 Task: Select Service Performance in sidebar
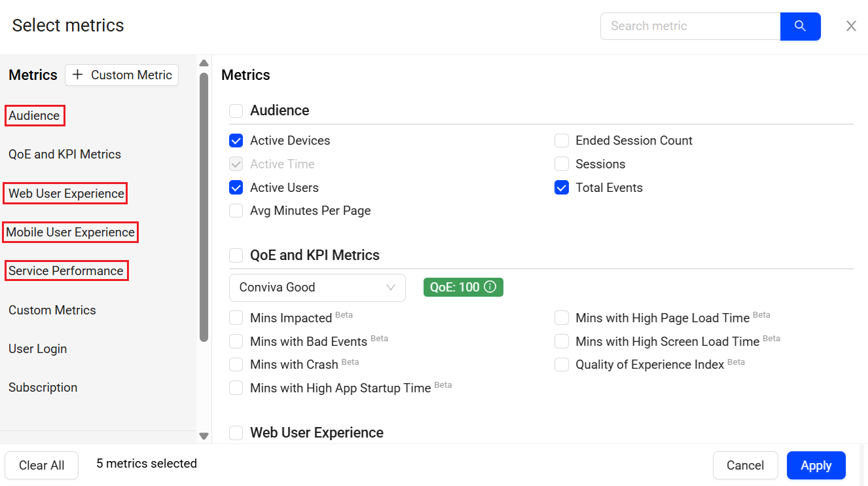coord(66,271)
